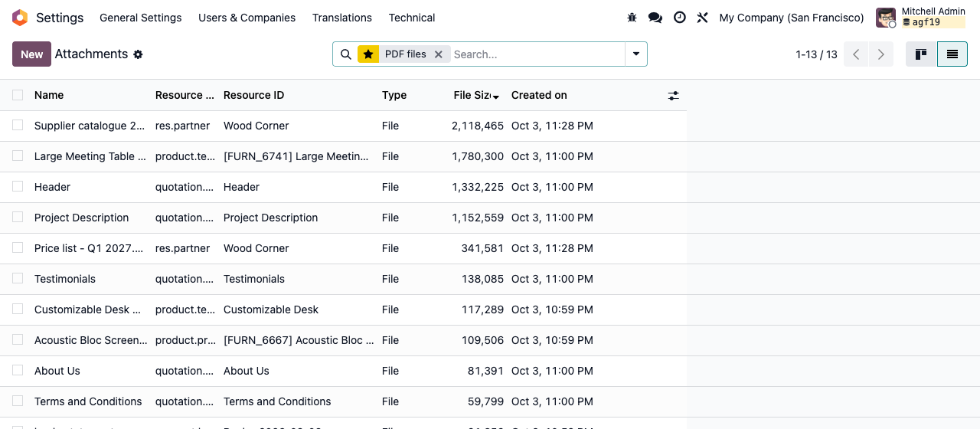Click the 1,780,300 file size value

[478, 156]
